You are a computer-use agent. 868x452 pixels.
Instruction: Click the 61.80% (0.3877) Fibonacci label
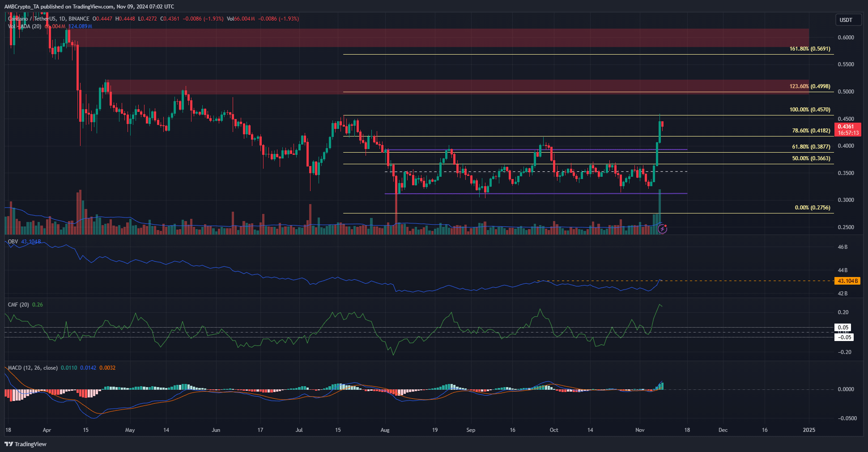811,147
